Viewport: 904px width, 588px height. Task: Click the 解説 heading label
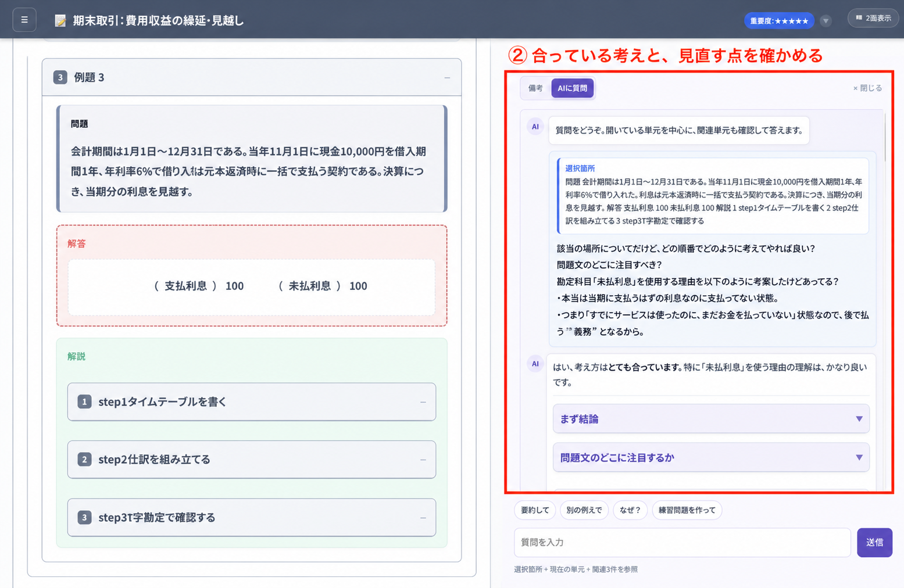tap(77, 356)
